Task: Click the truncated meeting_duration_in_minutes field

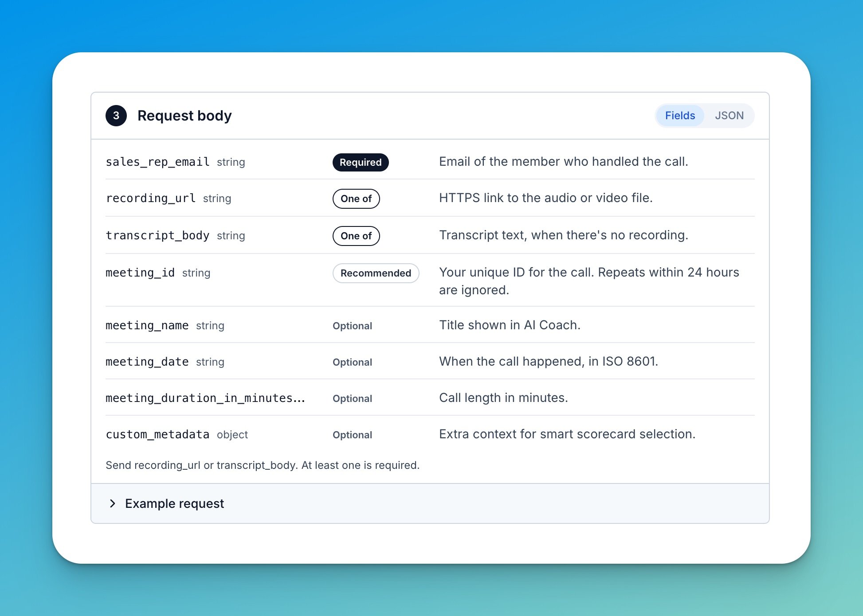Action: coord(205,398)
